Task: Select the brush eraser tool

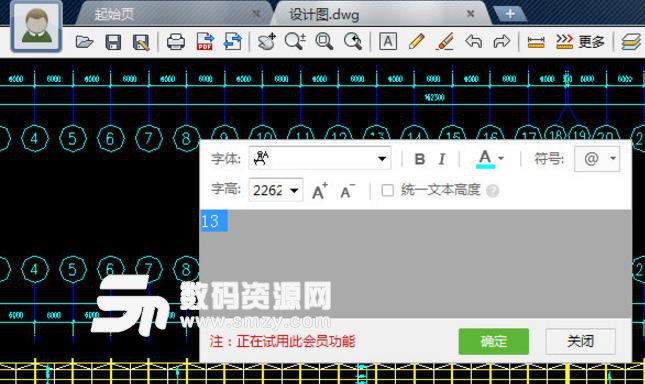Action: 445,42
